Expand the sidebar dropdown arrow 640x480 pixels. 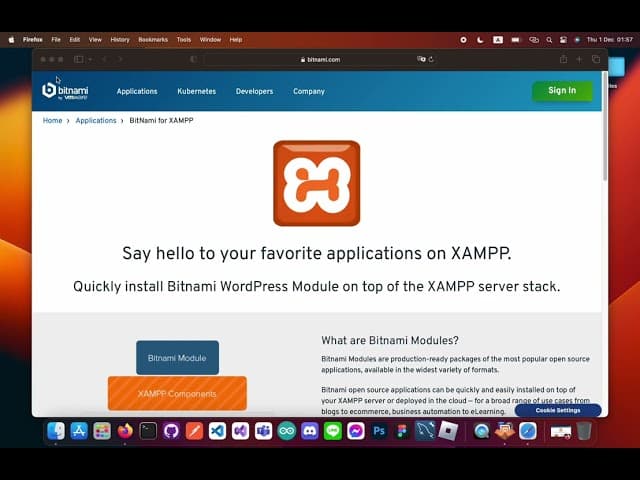coord(90,59)
